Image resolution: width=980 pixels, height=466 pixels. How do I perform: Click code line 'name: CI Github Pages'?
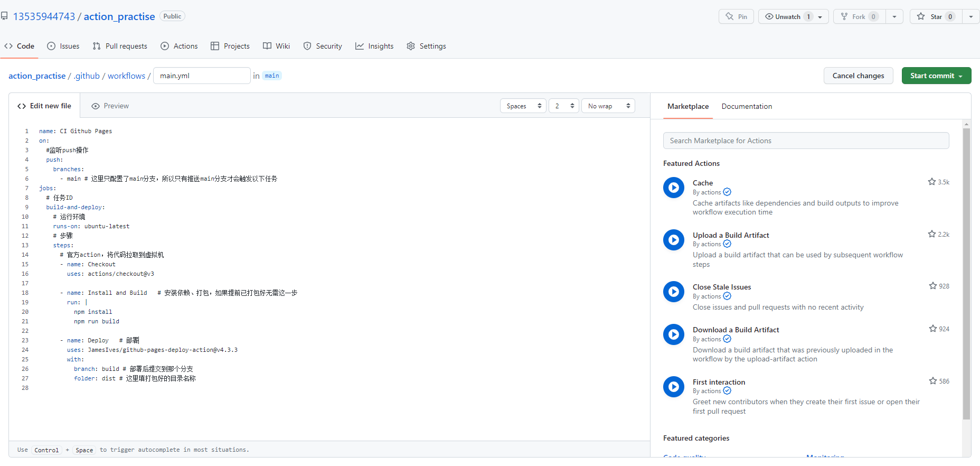point(76,131)
